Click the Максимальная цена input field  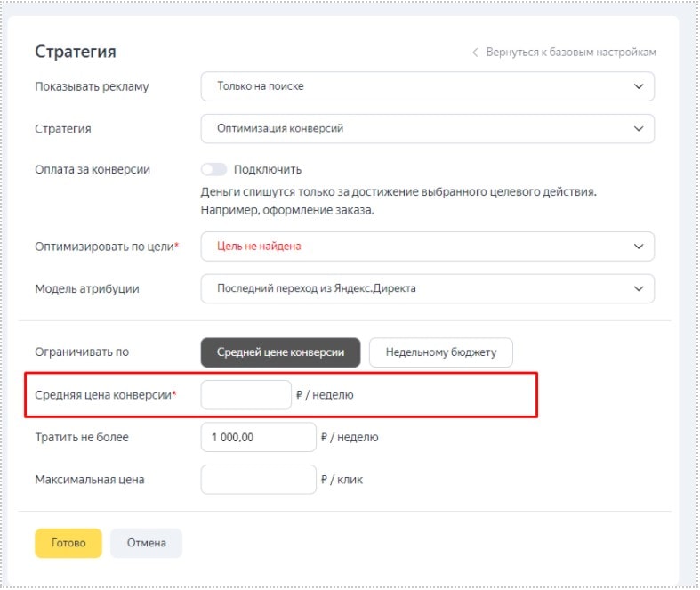(x=259, y=479)
